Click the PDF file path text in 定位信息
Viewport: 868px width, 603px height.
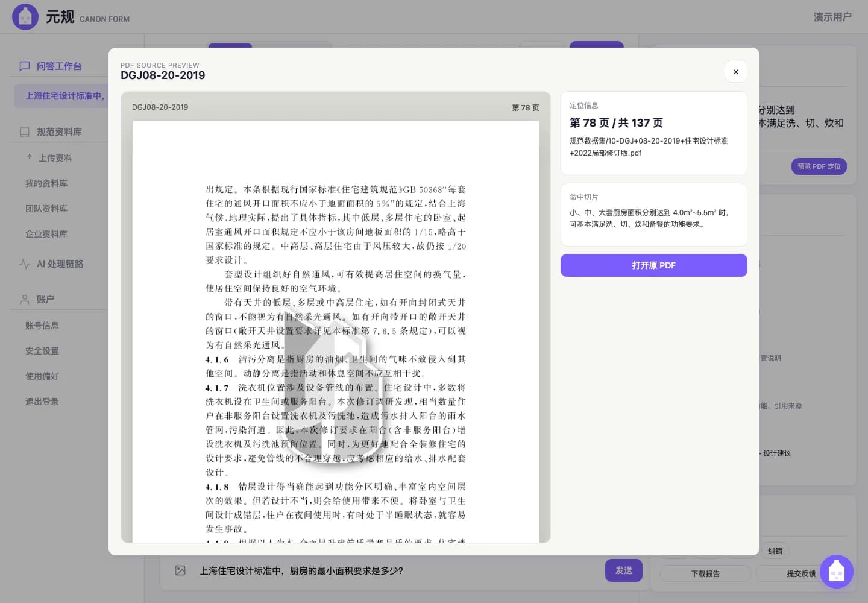click(649, 147)
